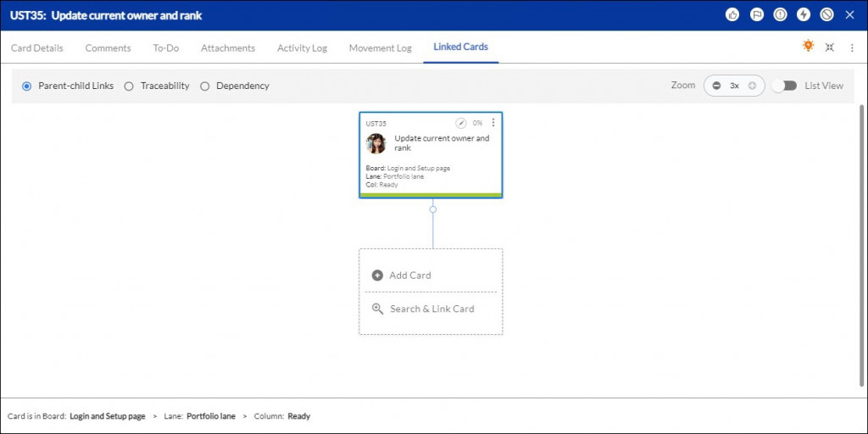Viewport: 868px width, 434px height.
Task: Click the card's 'Board: Login and Setup page' text
Action: (408, 169)
